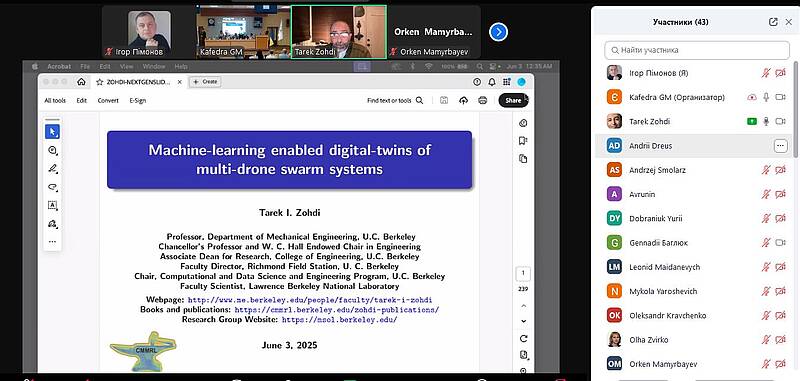Click the cloud upload icon
Viewport: 800px width, 381px height.
463,100
